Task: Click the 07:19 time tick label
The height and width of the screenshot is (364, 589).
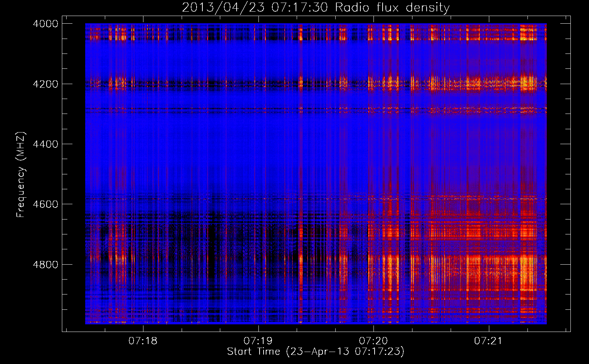Action: tap(258, 341)
